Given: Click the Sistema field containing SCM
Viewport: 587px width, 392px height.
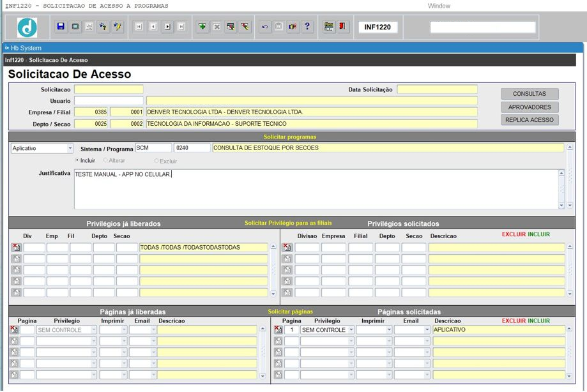Looking at the screenshot, I should (x=153, y=147).
